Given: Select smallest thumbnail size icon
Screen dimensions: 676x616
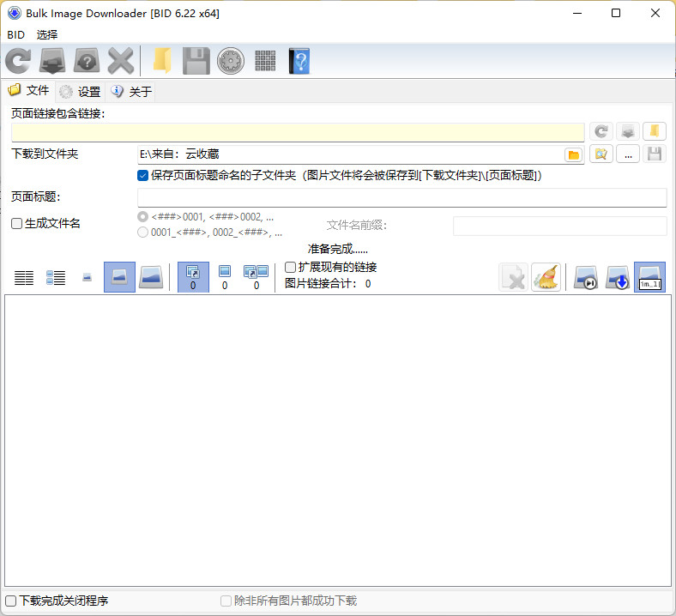Looking at the screenshot, I should point(88,277).
